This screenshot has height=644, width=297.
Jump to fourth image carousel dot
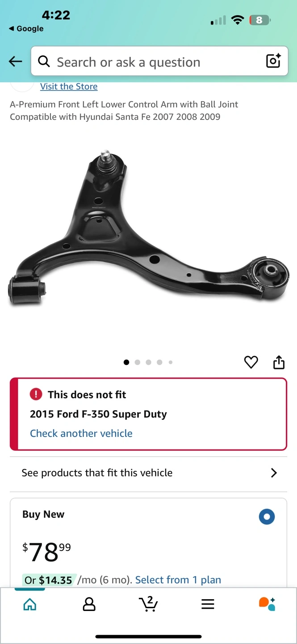[159, 362]
